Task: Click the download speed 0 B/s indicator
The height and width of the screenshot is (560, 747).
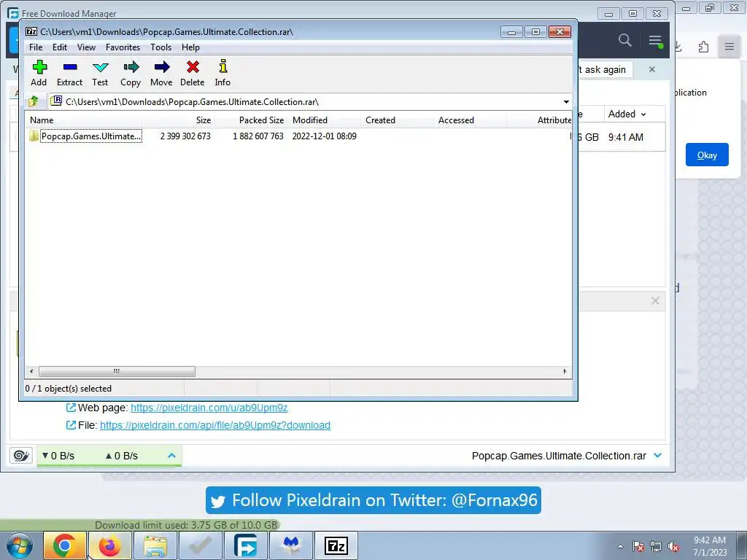Action: (58, 456)
